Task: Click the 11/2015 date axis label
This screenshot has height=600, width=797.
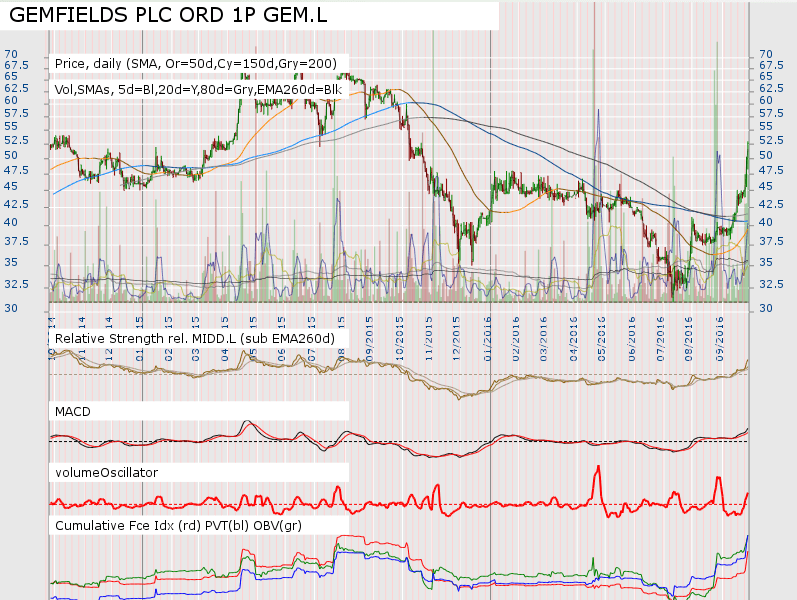Action: pyautogui.click(x=428, y=339)
